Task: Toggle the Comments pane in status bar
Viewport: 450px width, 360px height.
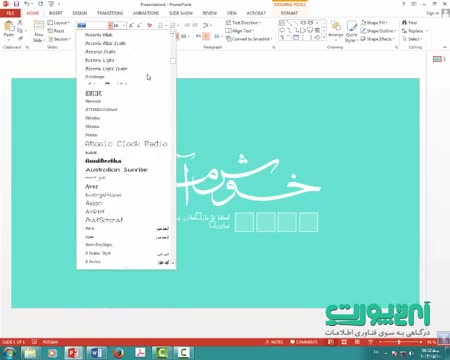Action: click(304, 342)
